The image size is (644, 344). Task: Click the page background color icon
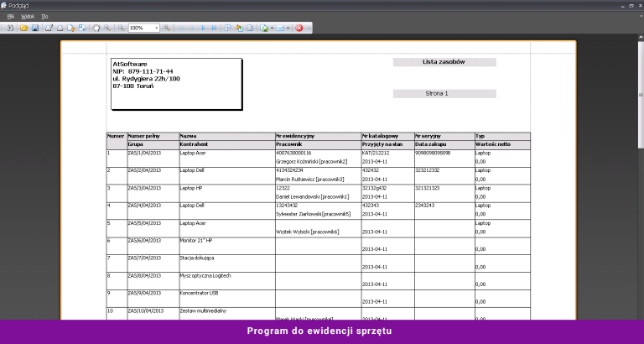[x=239, y=28]
